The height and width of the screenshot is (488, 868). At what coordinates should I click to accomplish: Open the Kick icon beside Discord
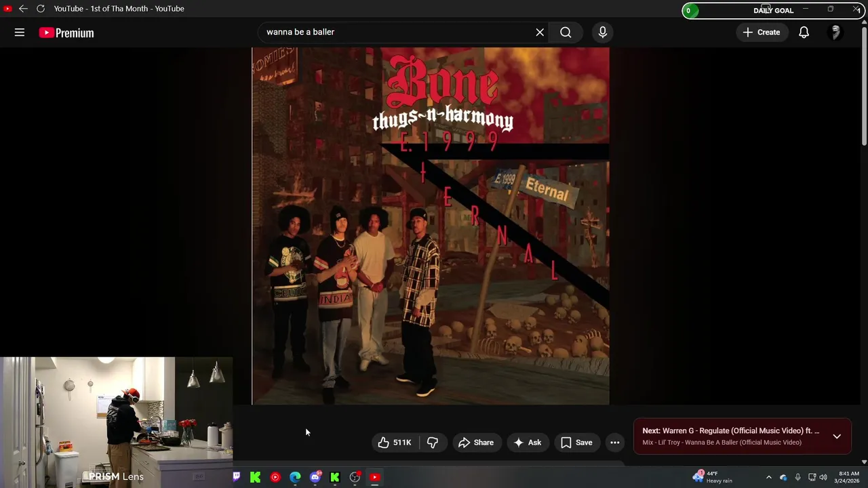pos(335,477)
